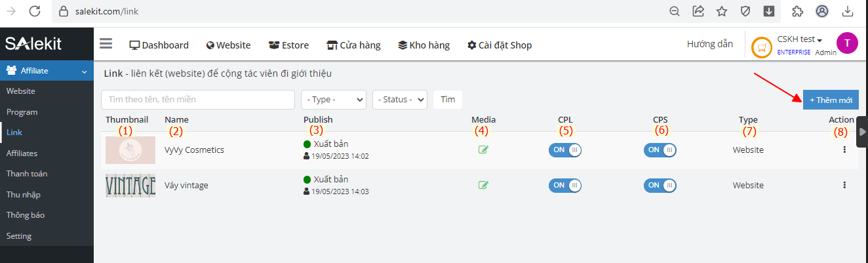Turn off CPS switch for Váy vintage
Screen dimensions: 868x263
click(x=660, y=185)
